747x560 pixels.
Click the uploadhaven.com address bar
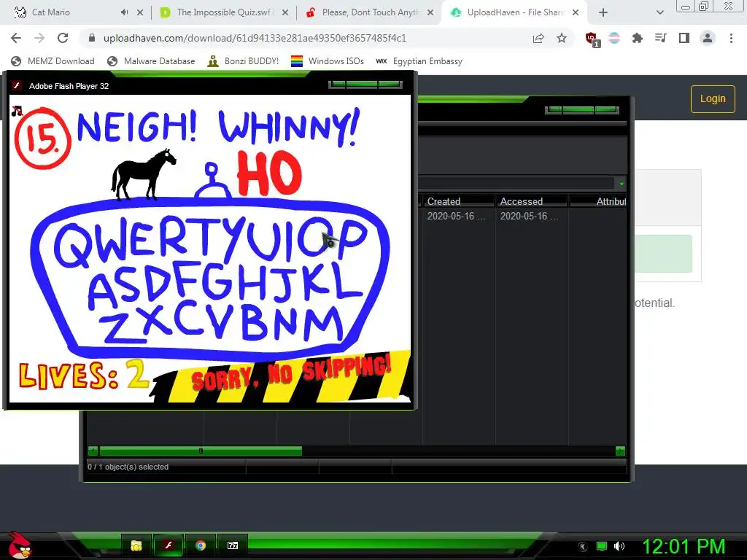tap(255, 38)
